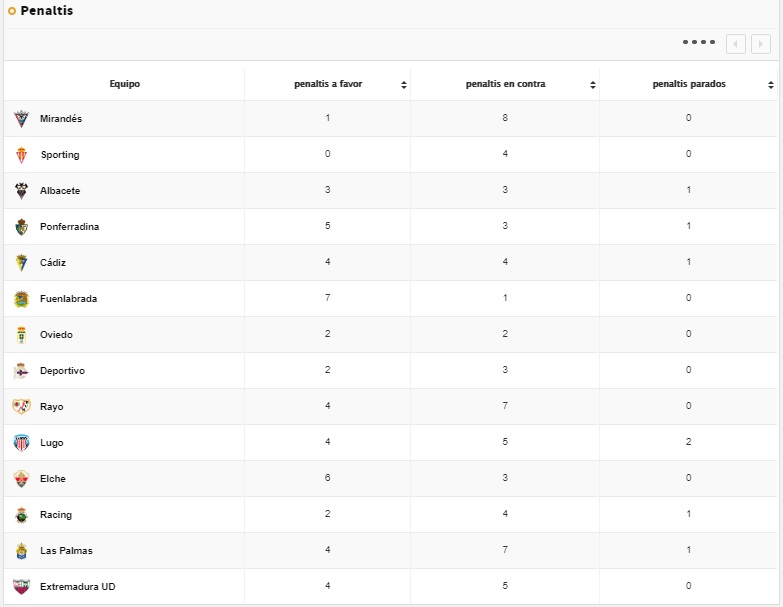Click the Ponferradina club badge
Screen dimensions: 783x607
pos(22,227)
